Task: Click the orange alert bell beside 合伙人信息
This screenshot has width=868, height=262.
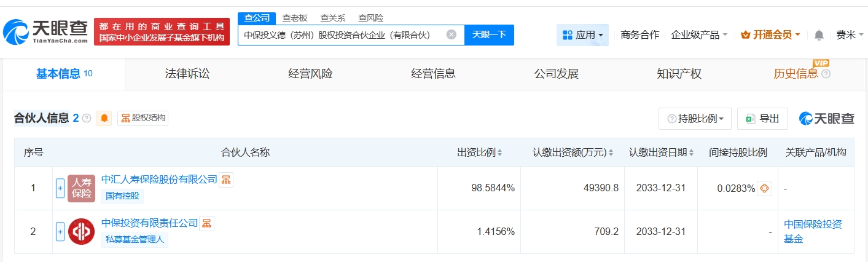Action: point(104,118)
